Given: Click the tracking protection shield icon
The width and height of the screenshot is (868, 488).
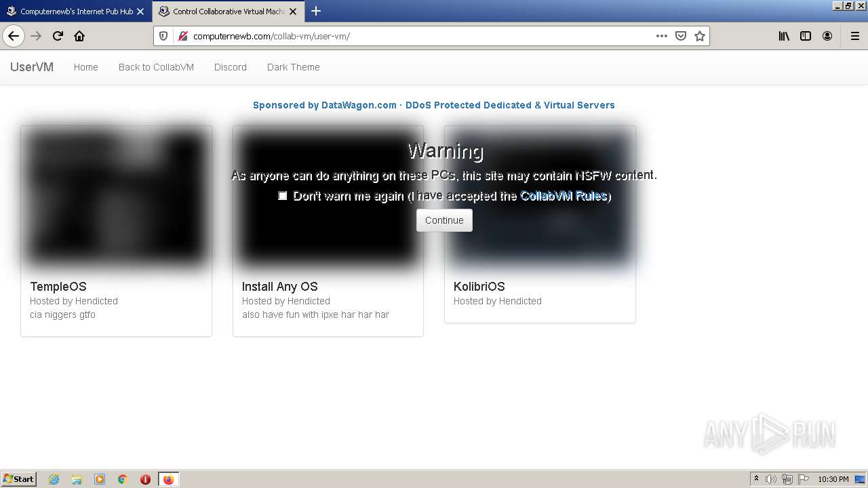Looking at the screenshot, I should [163, 36].
